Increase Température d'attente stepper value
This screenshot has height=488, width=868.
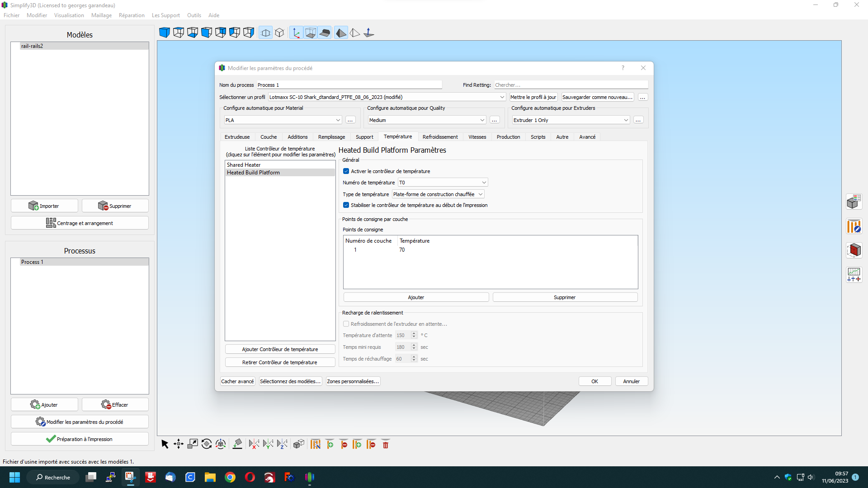point(414,333)
